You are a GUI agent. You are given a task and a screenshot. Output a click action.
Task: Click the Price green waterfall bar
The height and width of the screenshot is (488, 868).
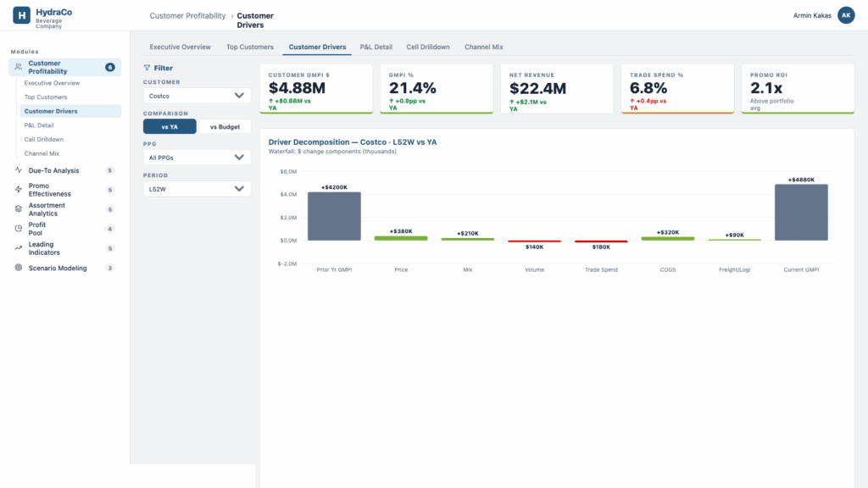[401, 238]
